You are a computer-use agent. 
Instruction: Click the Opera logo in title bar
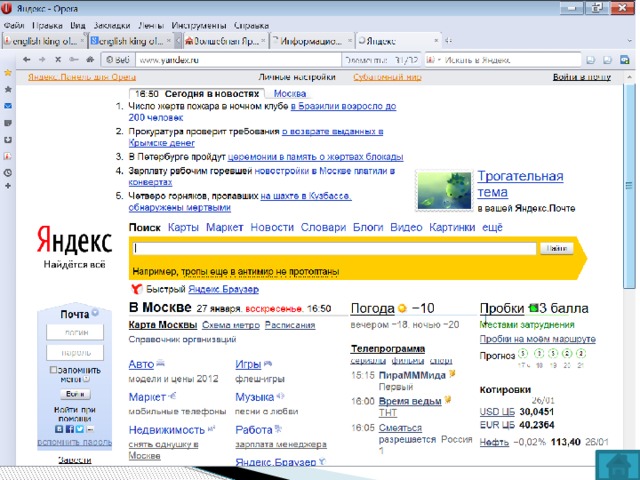coord(8,7)
